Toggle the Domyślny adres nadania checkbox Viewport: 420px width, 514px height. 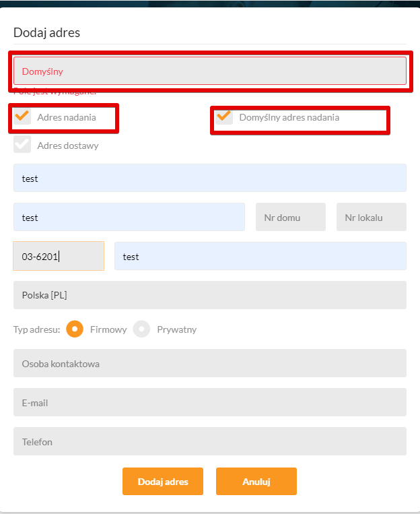point(225,117)
